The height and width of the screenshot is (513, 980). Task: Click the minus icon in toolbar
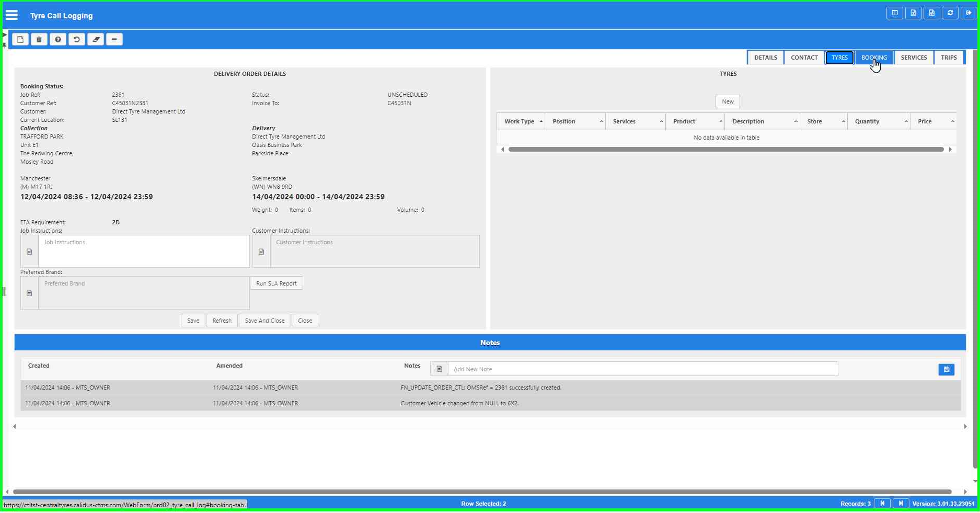tap(114, 39)
